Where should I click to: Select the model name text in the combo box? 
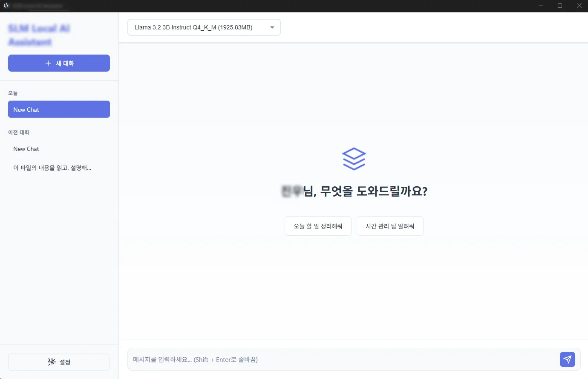pos(192,27)
